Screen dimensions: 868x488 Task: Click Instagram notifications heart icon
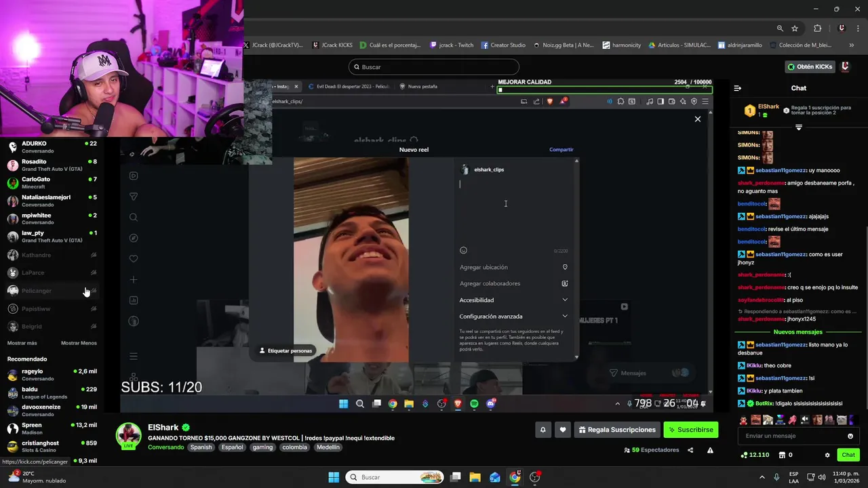coord(134,258)
